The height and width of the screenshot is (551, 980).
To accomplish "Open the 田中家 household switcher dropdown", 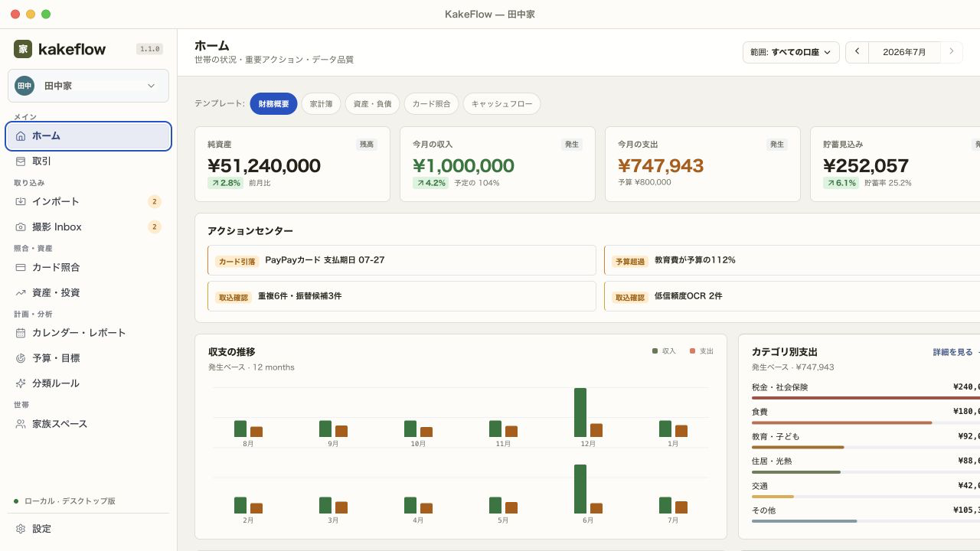I will point(88,86).
